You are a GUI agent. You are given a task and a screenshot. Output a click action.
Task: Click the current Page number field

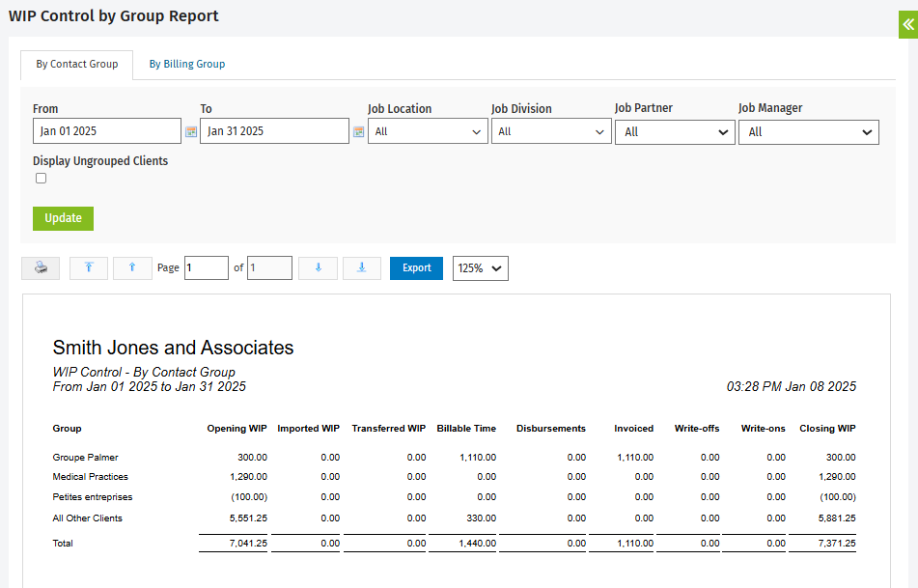coord(206,268)
